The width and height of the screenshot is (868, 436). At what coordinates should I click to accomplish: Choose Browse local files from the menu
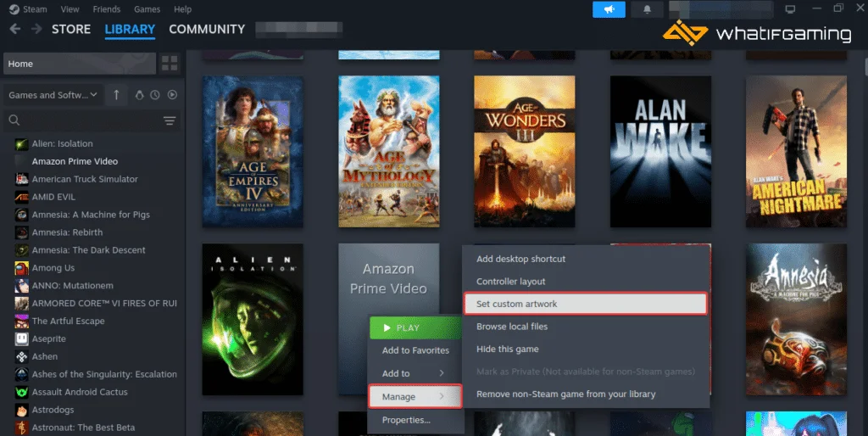point(512,327)
